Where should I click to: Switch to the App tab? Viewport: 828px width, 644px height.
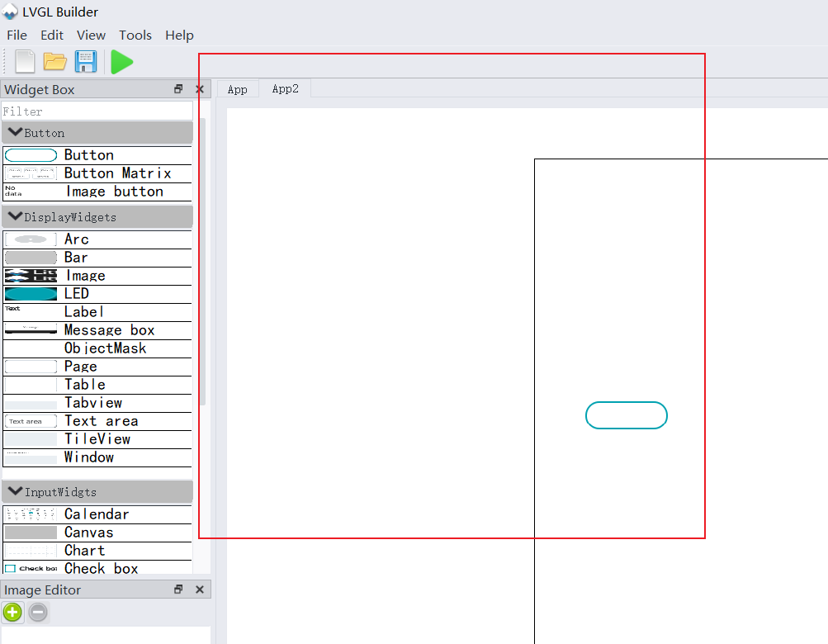click(237, 88)
